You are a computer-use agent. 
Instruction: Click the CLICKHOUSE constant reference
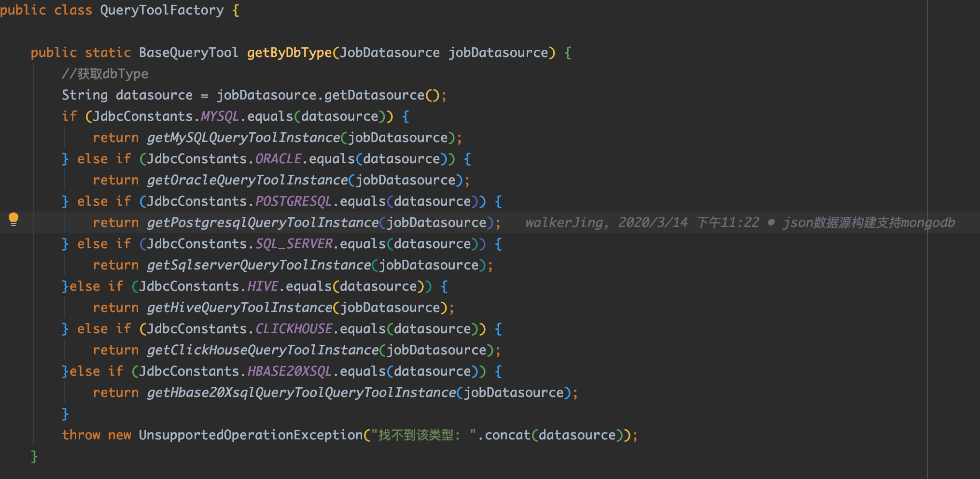[x=295, y=328]
